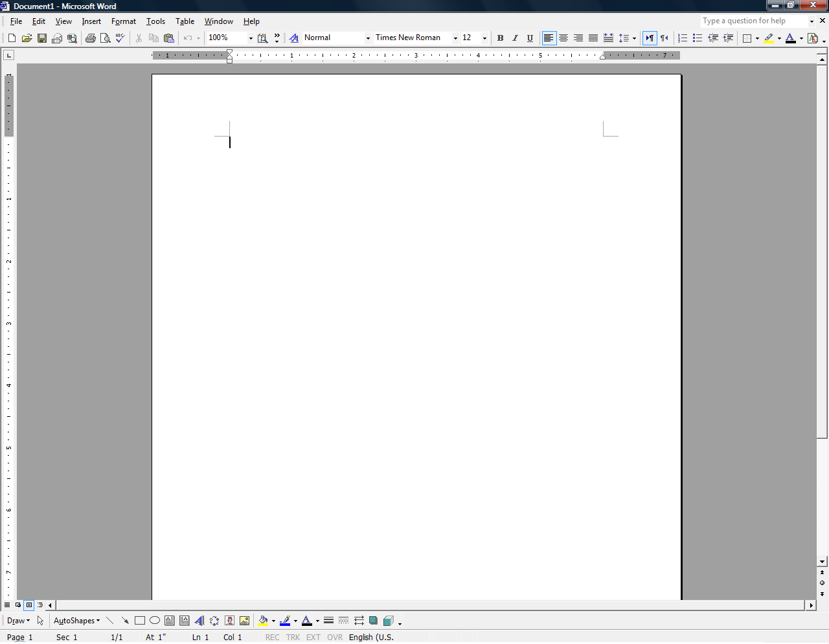Expand the Normal style dropdown
Viewport: 829px width, 644px height.
point(368,38)
